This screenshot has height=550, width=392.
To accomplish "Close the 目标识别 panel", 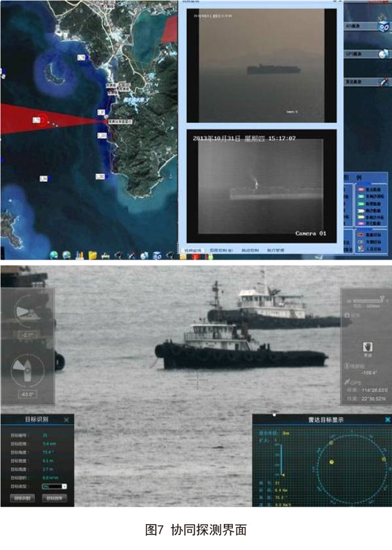I will click(66, 420).
